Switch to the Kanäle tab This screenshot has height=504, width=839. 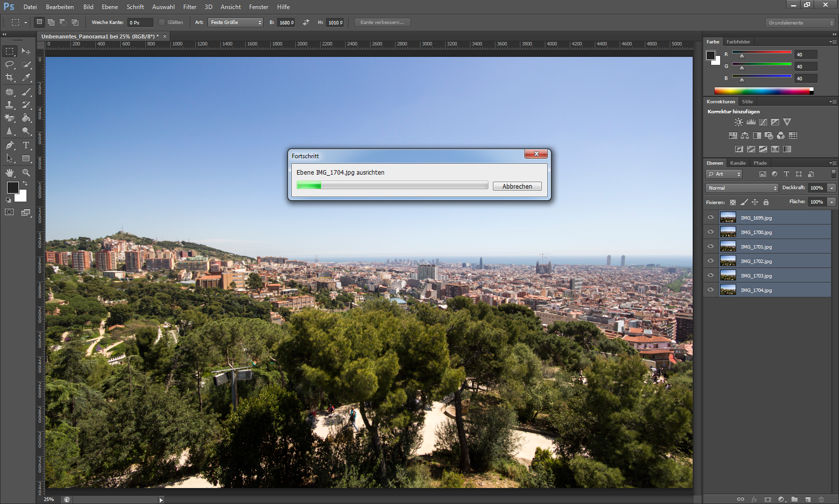[738, 163]
